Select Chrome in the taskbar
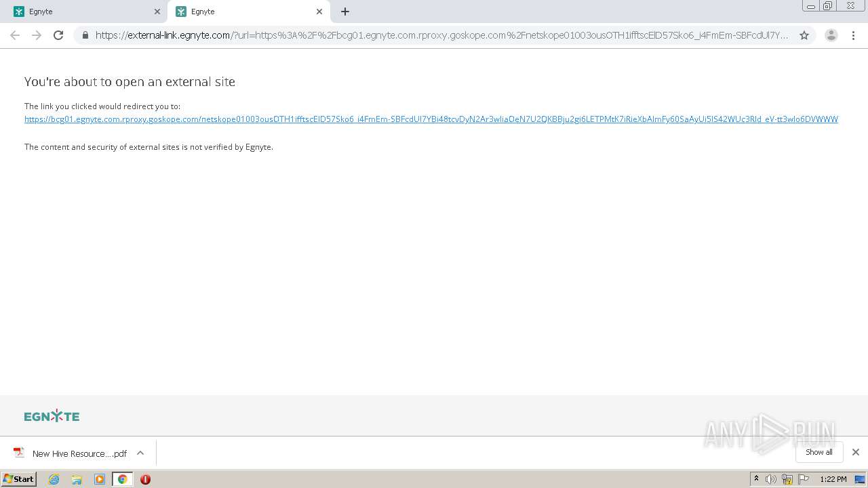Screen dimensions: 868x488 coord(123,479)
